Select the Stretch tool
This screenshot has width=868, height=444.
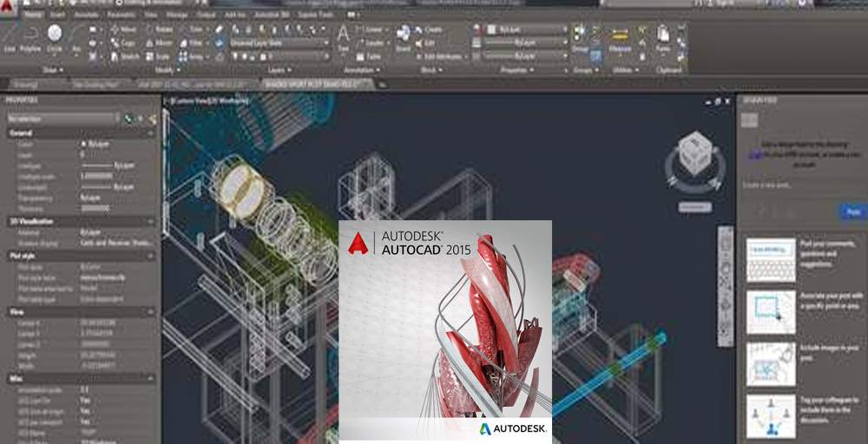tap(125, 56)
